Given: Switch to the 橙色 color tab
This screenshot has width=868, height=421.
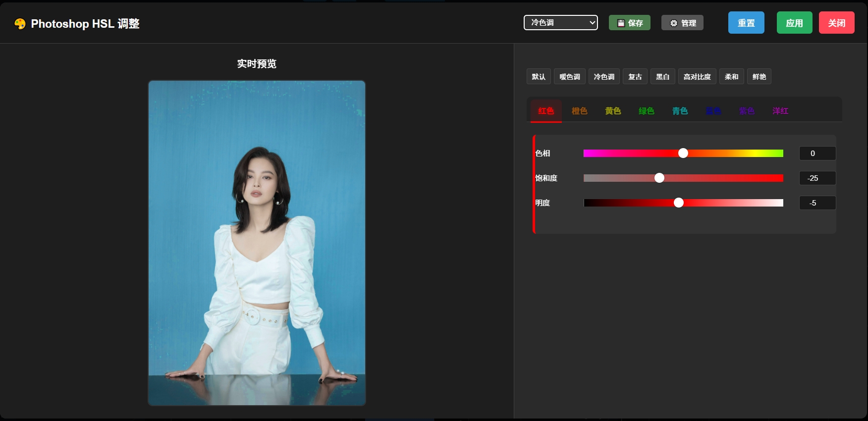Looking at the screenshot, I should pos(580,111).
